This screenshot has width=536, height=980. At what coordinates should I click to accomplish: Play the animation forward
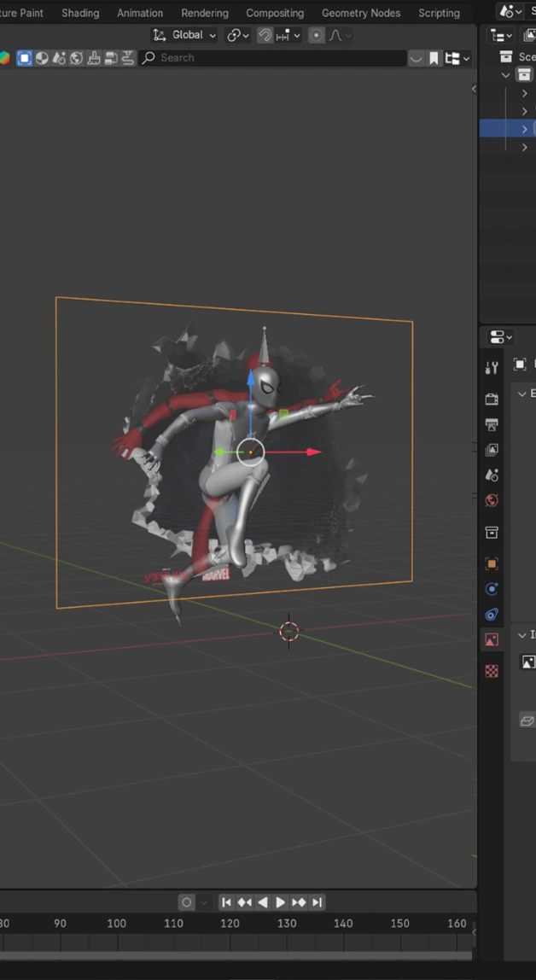[x=281, y=902]
